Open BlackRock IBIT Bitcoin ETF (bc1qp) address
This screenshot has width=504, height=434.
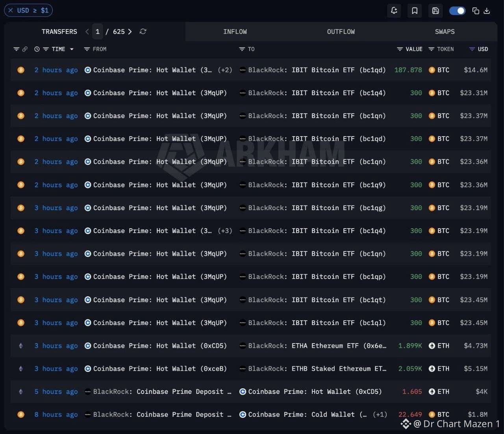(317, 277)
